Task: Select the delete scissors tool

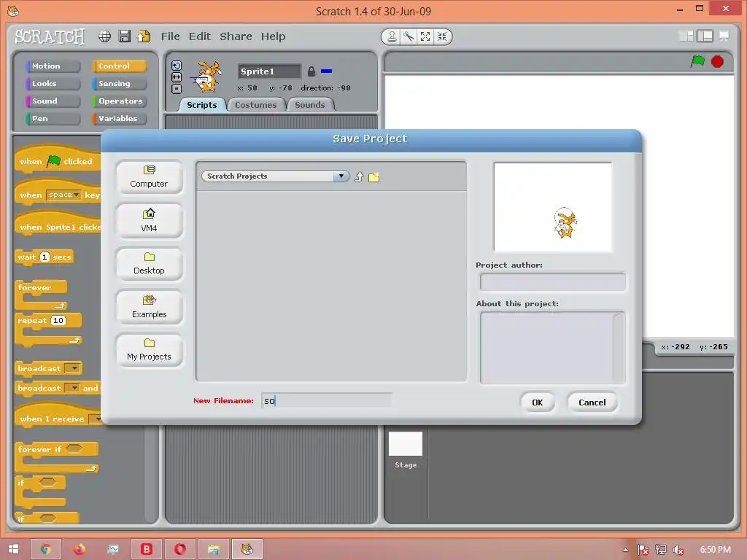Action: click(x=409, y=36)
